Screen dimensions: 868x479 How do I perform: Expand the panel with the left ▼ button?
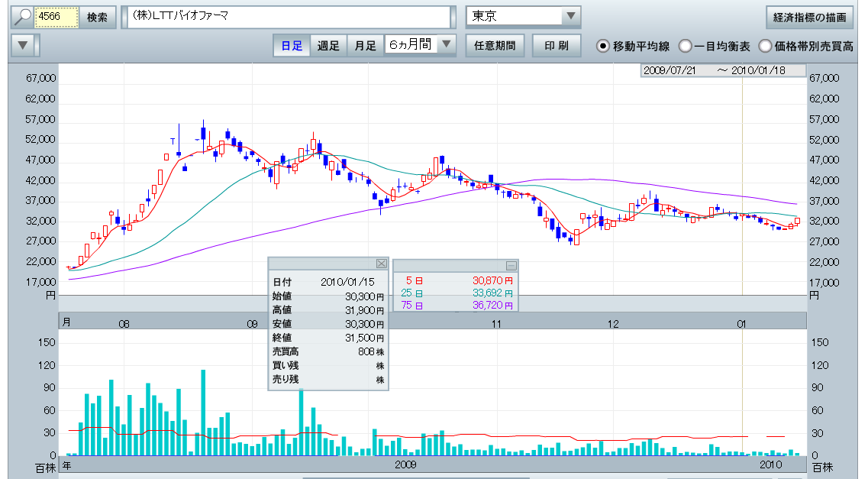[24, 45]
